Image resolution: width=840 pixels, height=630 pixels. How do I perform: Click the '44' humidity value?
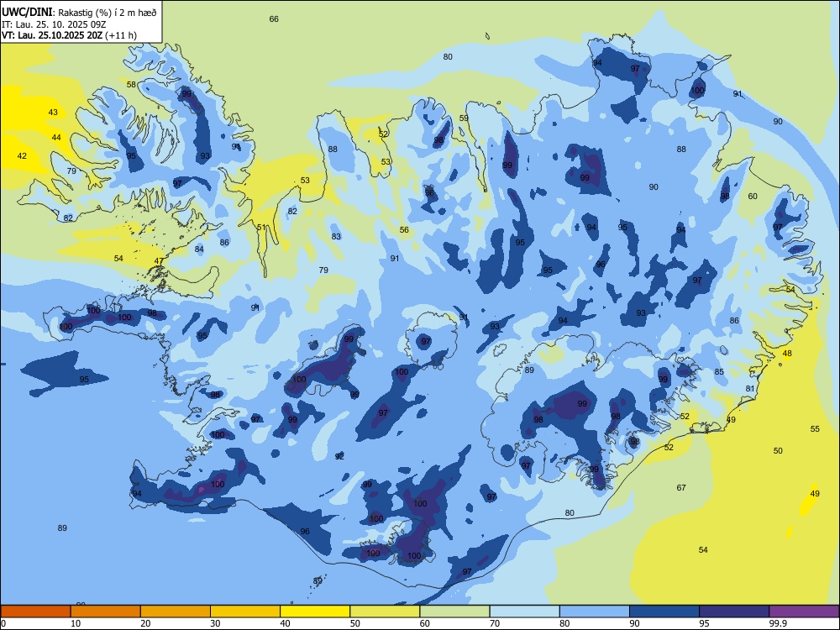coord(56,138)
